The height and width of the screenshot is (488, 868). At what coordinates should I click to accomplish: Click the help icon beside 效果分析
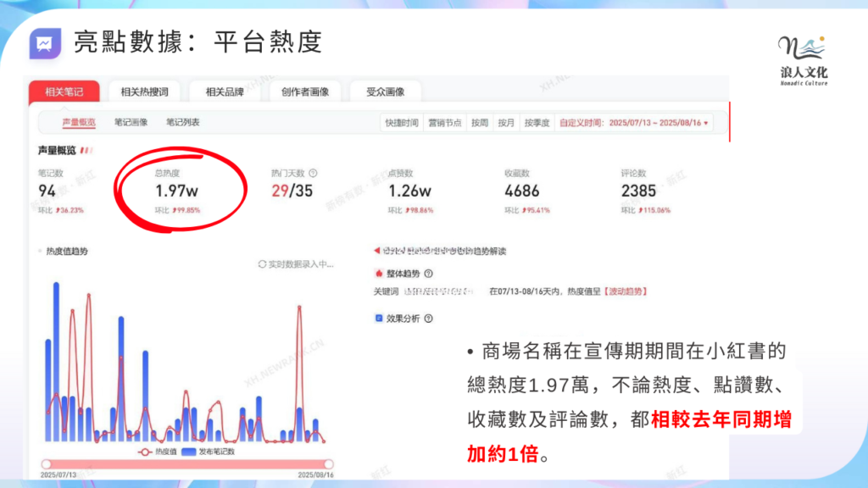coord(428,319)
